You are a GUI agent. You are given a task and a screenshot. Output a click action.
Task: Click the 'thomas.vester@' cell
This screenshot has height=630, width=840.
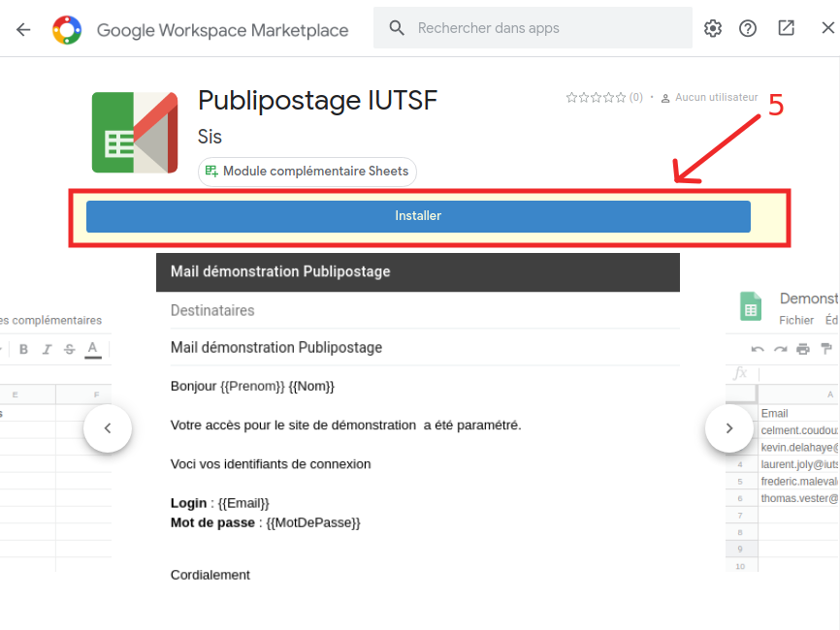(798, 498)
